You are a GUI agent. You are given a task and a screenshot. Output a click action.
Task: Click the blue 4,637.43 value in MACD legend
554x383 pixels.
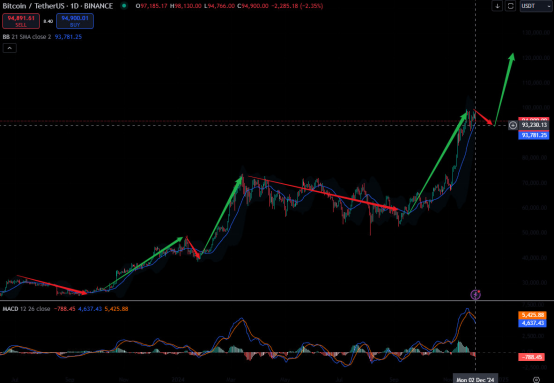[x=90, y=309]
